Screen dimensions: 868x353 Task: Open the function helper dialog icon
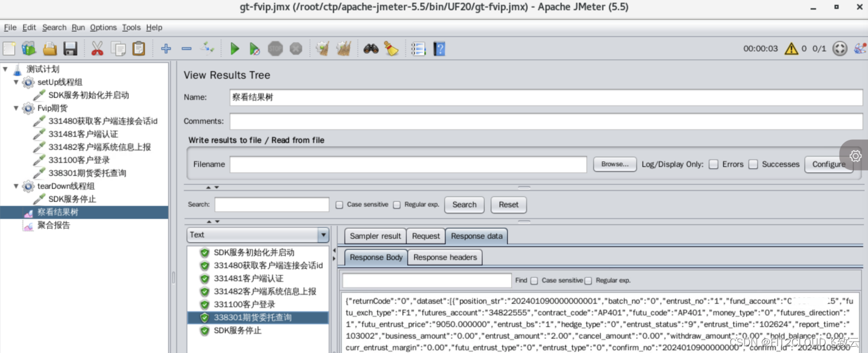point(418,49)
